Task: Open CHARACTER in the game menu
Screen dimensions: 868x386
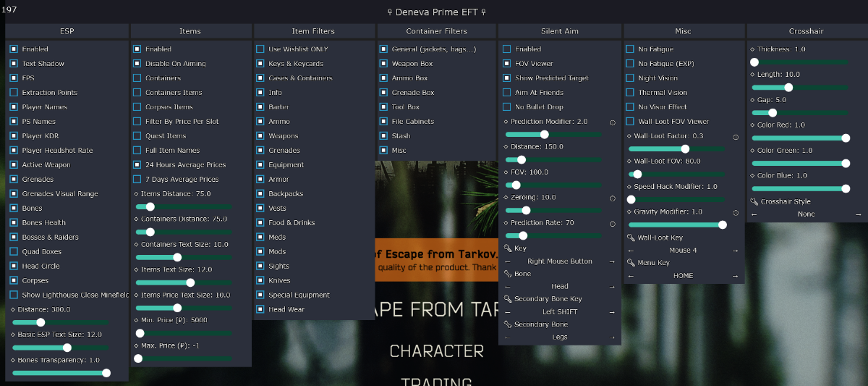Action: 436,351
